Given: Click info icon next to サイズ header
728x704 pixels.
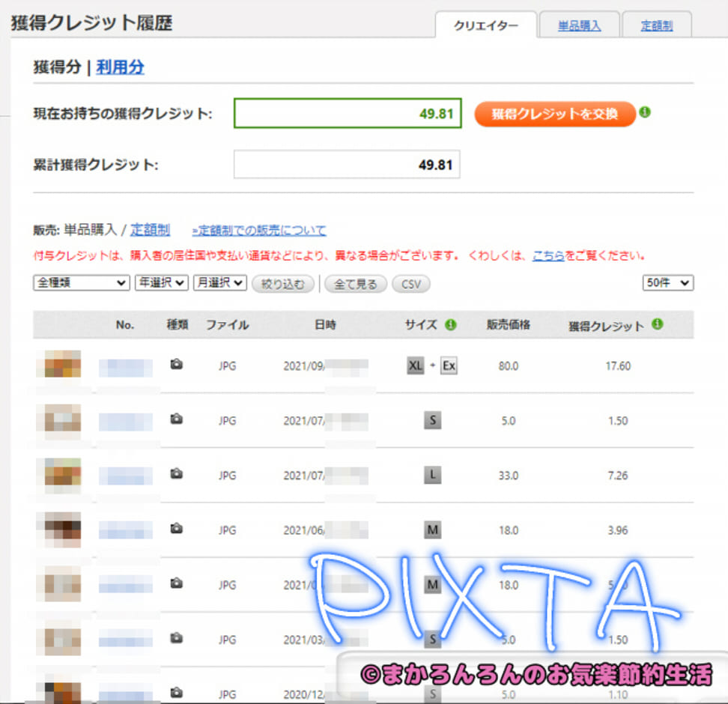Looking at the screenshot, I should 450,324.
